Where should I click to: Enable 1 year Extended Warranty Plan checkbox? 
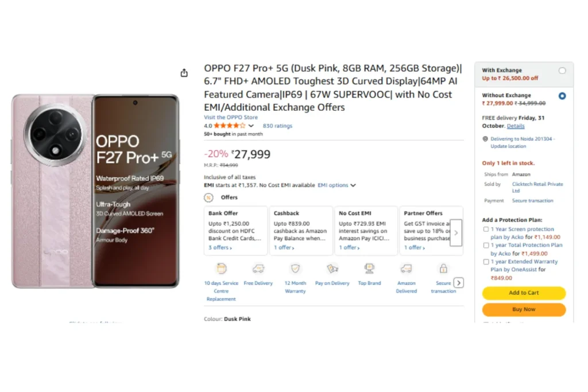486,262
